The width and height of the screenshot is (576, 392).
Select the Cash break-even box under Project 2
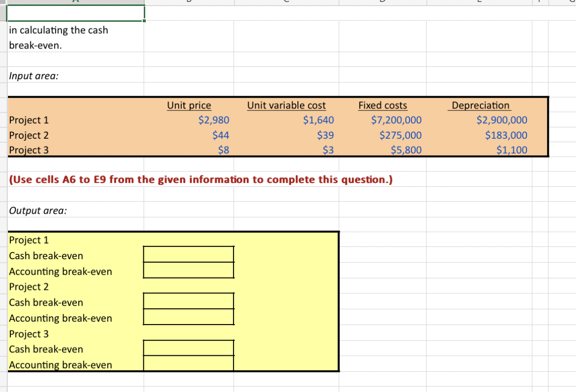point(188,301)
